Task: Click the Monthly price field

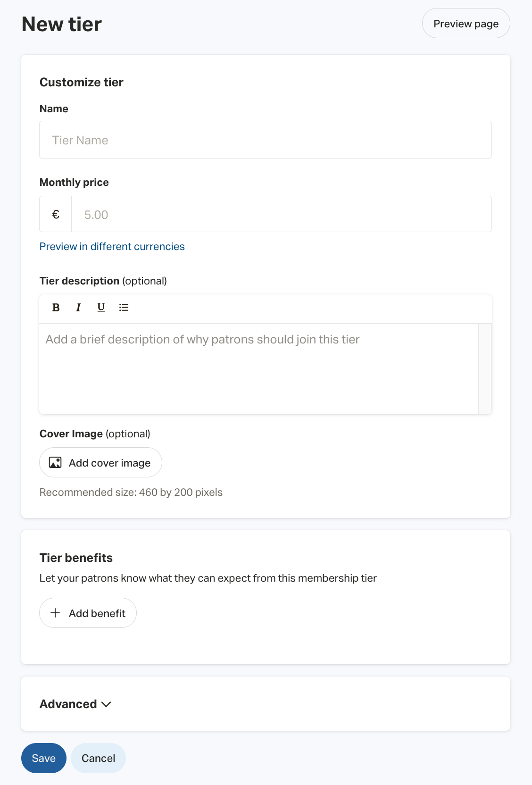Action: coord(281,214)
